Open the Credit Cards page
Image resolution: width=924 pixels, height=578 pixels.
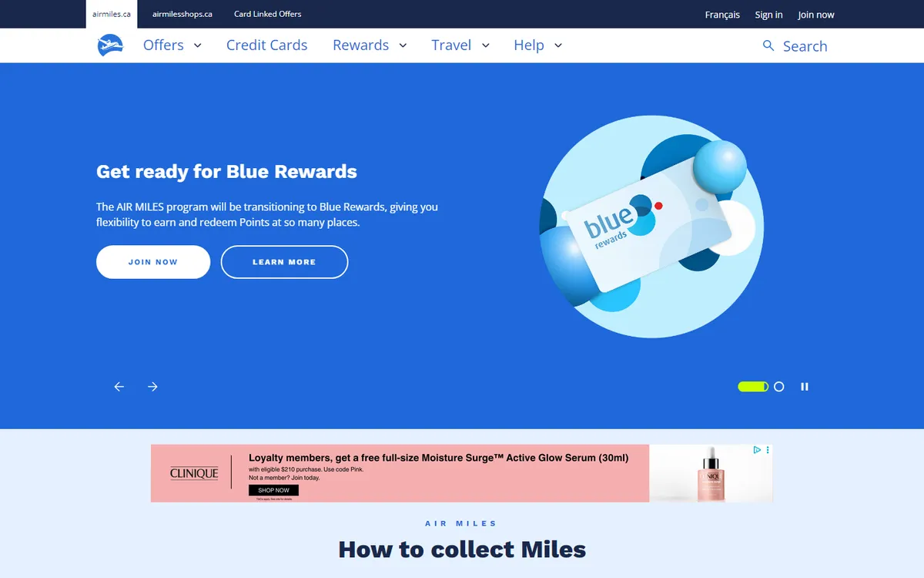(x=266, y=45)
